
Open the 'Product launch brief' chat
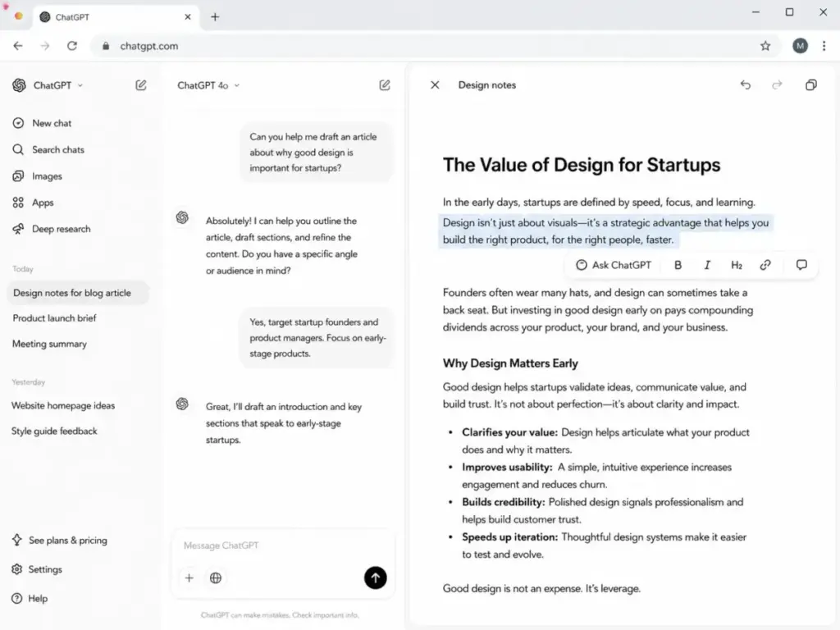pos(55,318)
